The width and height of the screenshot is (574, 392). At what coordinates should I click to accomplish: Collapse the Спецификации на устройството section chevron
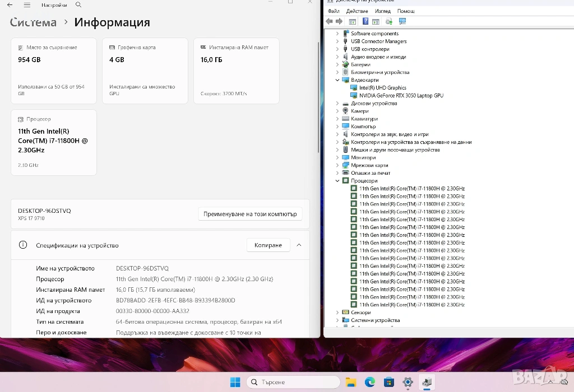pos(299,245)
